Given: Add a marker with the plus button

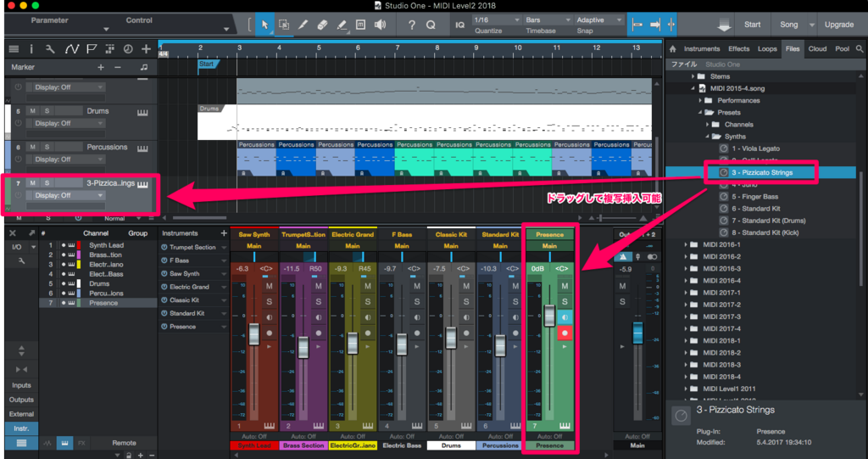Looking at the screenshot, I should click(x=101, y=67).
